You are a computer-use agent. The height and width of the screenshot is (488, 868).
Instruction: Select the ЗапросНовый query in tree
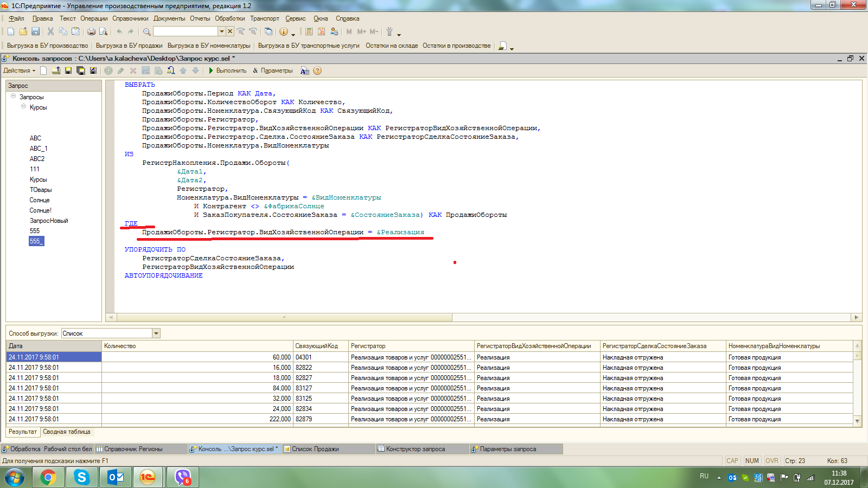click(x=49, y=221)
